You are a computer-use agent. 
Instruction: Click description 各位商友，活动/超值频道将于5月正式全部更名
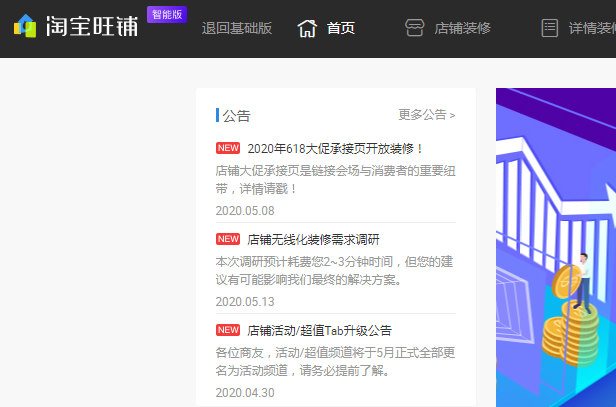(335, 361)
